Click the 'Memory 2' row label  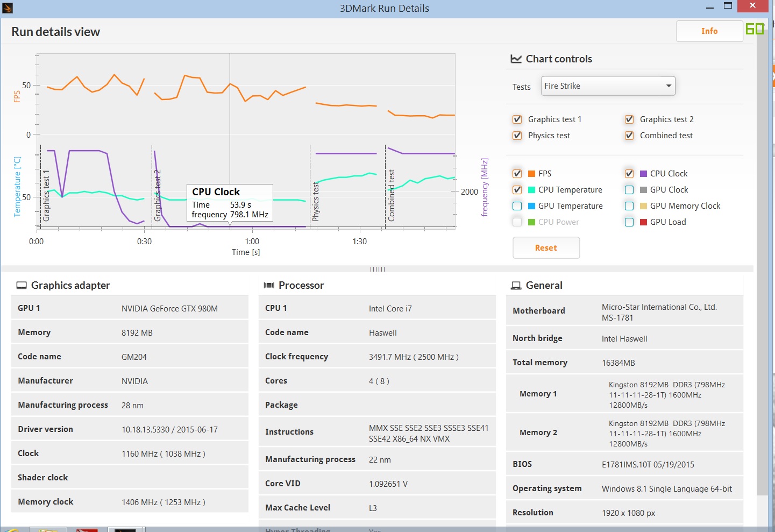(538, 432)
